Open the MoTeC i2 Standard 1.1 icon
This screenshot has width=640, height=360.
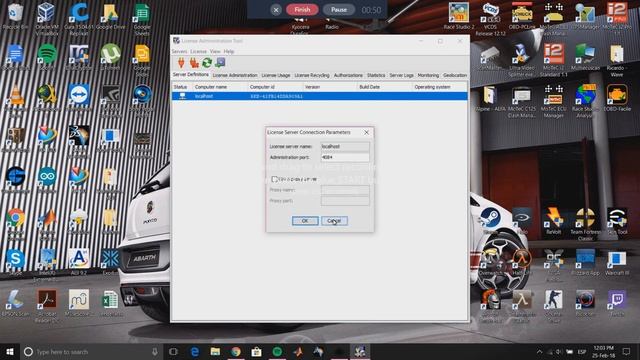click(553, 60)
